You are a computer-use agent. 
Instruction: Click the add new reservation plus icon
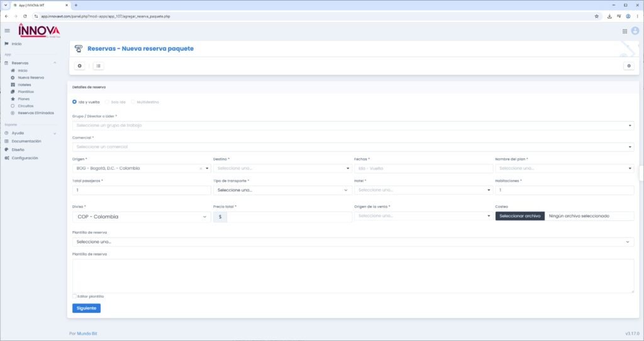pos(80,66)
